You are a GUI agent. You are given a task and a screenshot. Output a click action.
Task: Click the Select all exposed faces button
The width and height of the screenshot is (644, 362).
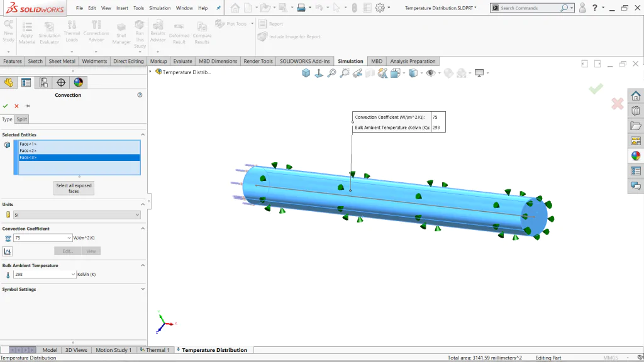[74, 188]
